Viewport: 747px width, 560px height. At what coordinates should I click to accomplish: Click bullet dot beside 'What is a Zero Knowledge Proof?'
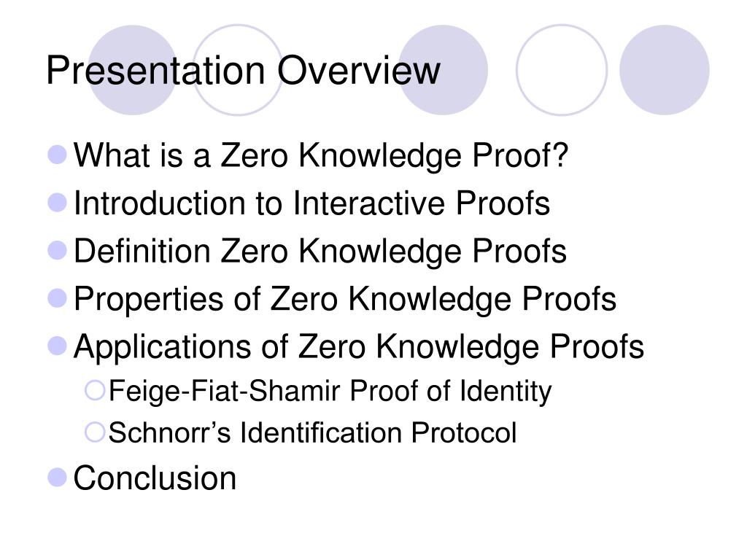(58, 155)
